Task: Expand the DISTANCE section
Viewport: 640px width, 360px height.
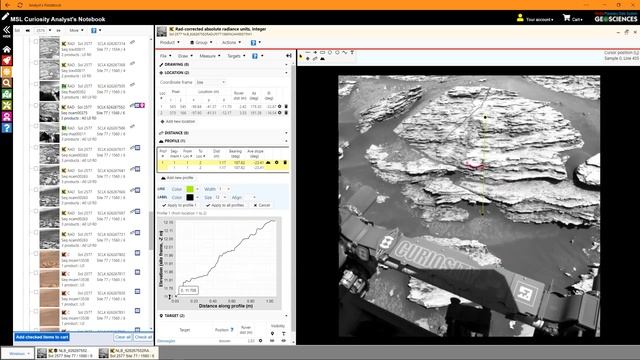Action: [286, 133]
